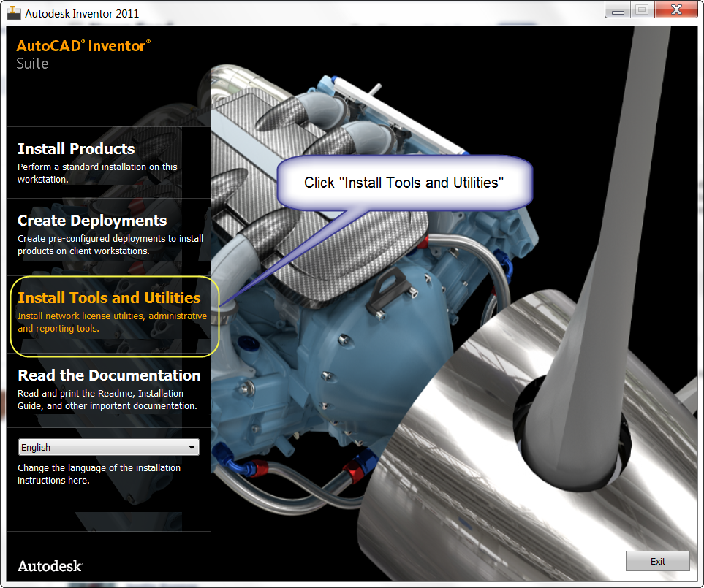Open the Install Products option

(76, 148)
